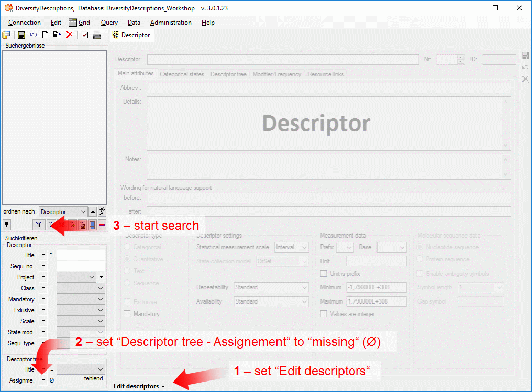This screenshot has width=532, height=392.
Task: Open the Query menu
Action: (109, 23)
